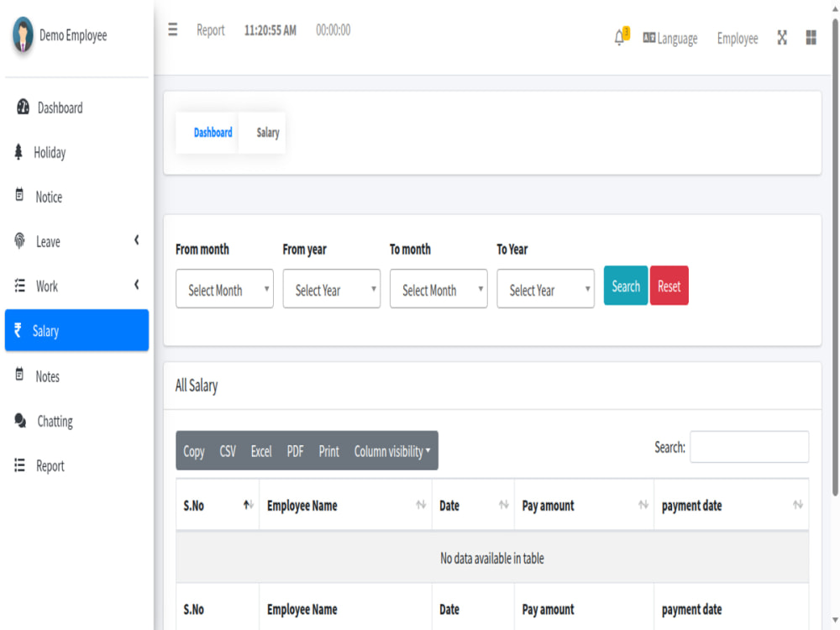
Task: Toggle the sidebar with the hamburger icon
Action: tap(172, 29)
